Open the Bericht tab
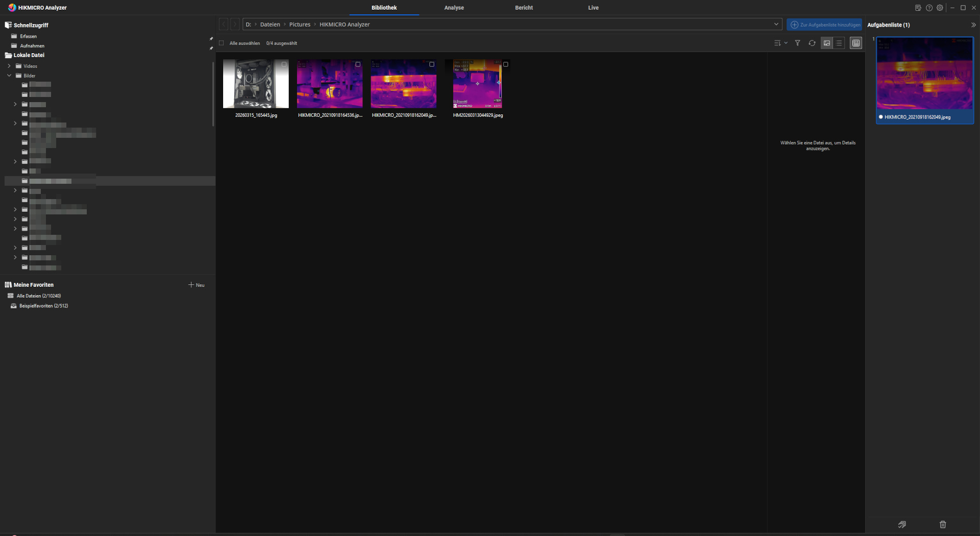The width and height of the screenshot is (980, 536). (x=524, y=8)
